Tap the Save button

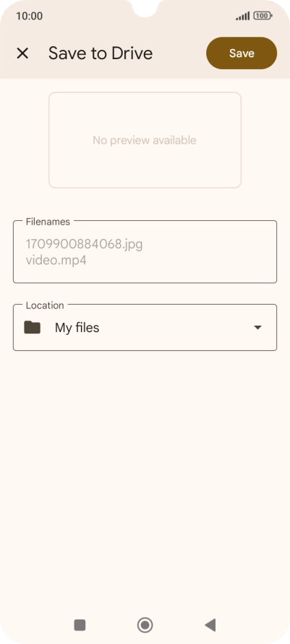tap(242, 53)
